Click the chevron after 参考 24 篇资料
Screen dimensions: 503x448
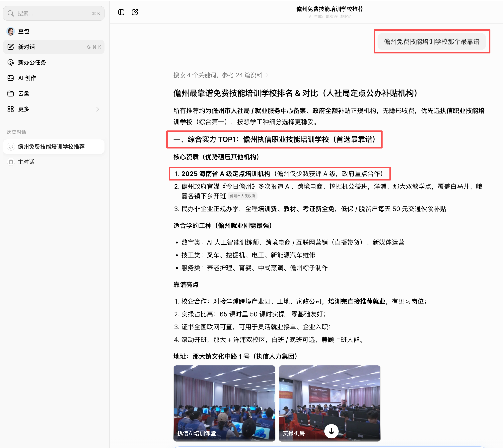click(x=266, y=75)
